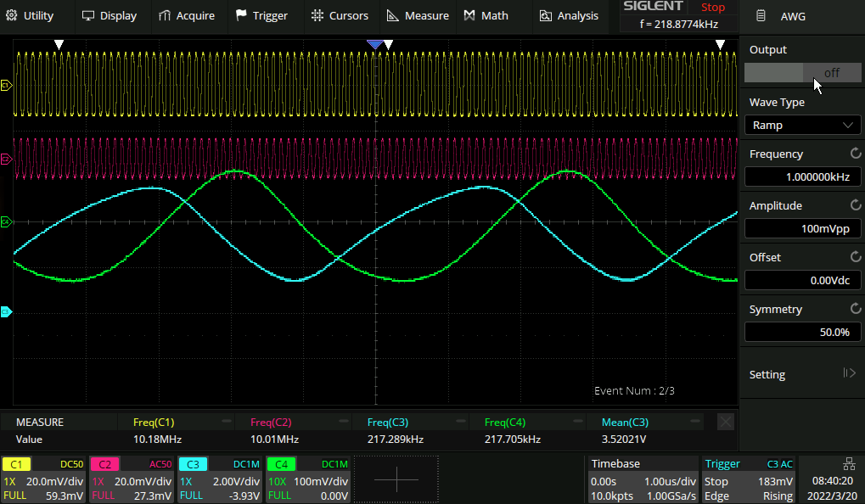Screen dimensions: 865x504
Task: Open the Trigger info box for C3
Action: [750, 479]
